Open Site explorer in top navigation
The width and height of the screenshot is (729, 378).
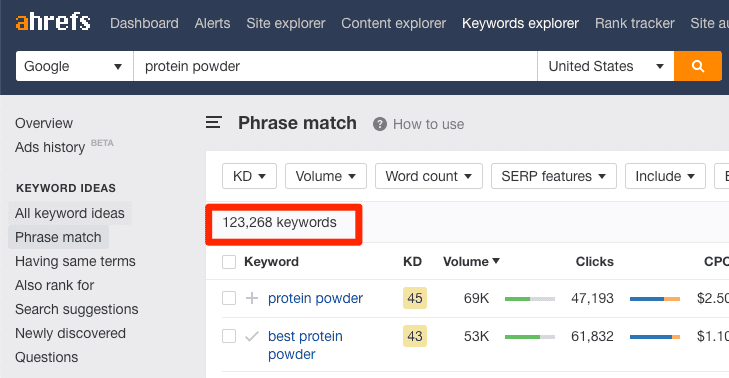pyautogui.click(x=285, y=23)
